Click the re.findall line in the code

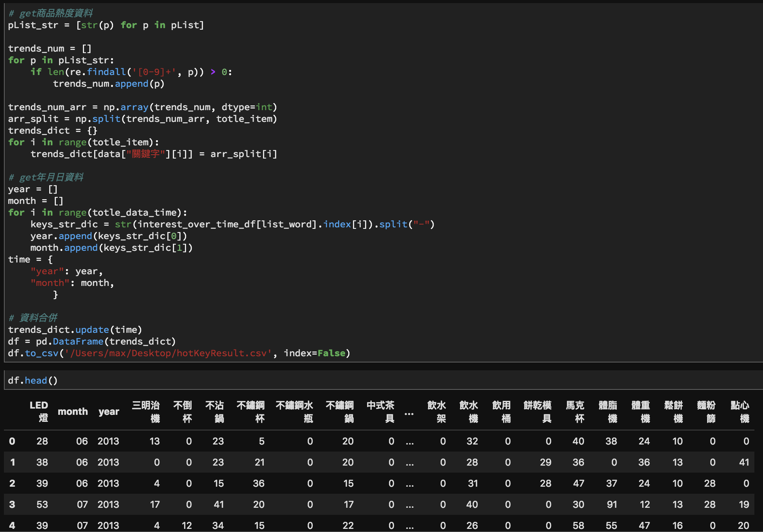(x=131, y=72)
